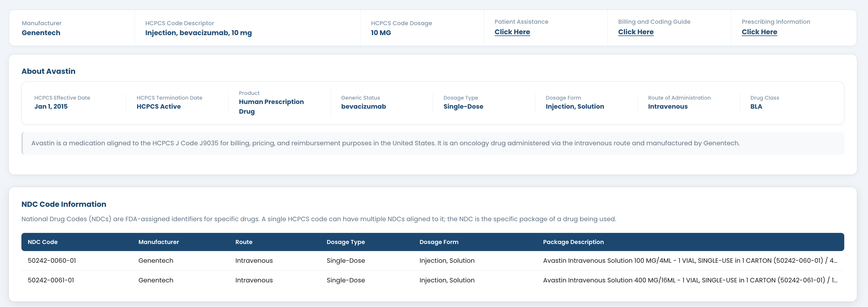Click the National Drug Codes explanation text
Image resolution: width=868 pixels, height=307 pixels.
click(x=319, y=219)
